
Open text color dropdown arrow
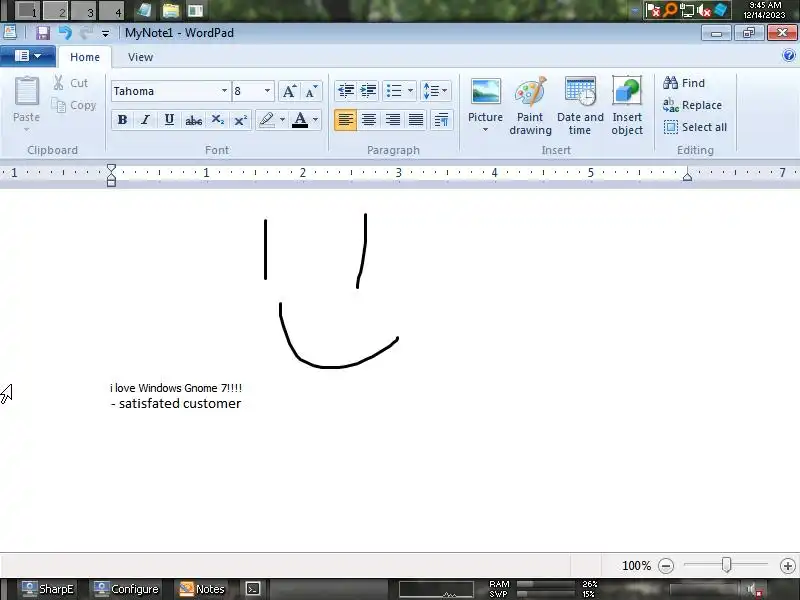pyautogui.click(x=315, y=120)
